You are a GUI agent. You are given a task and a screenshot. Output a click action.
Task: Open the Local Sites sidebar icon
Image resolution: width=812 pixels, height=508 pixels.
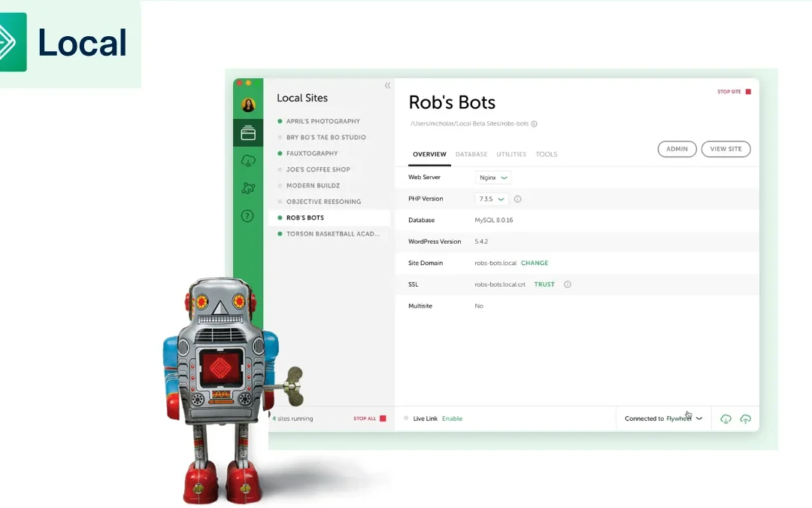coord(248,134)
